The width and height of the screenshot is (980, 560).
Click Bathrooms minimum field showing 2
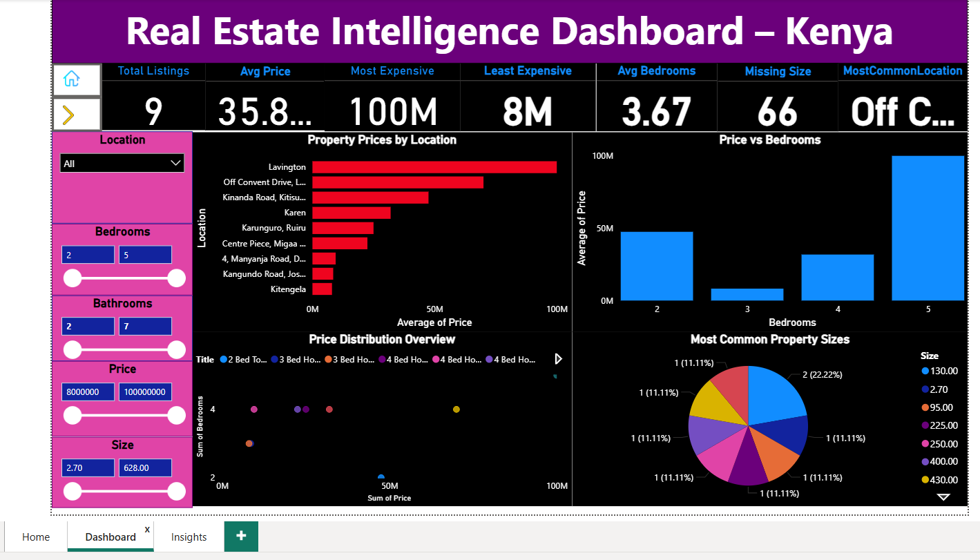point(88,326)
